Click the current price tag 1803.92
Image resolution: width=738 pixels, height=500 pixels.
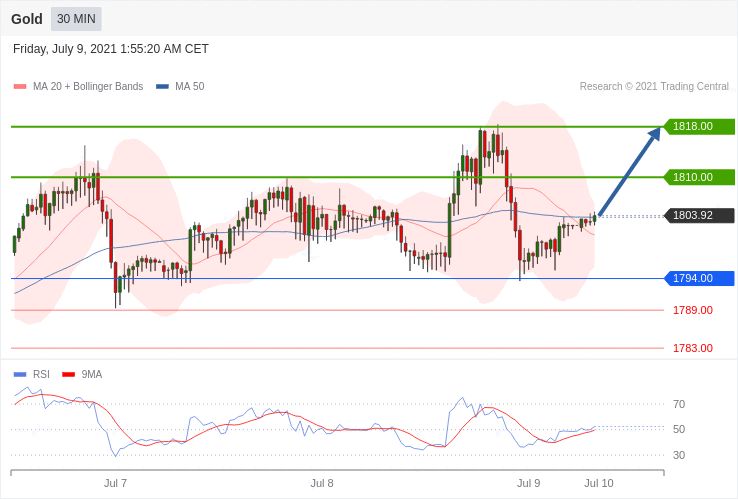[x=699, y=216]
